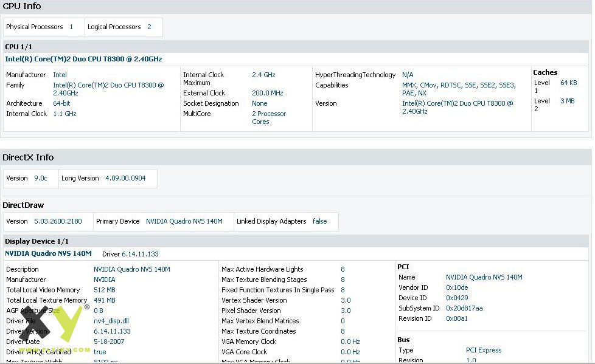
Task: Select the "Physical Processors" label
Action: (x=35, y=27)
